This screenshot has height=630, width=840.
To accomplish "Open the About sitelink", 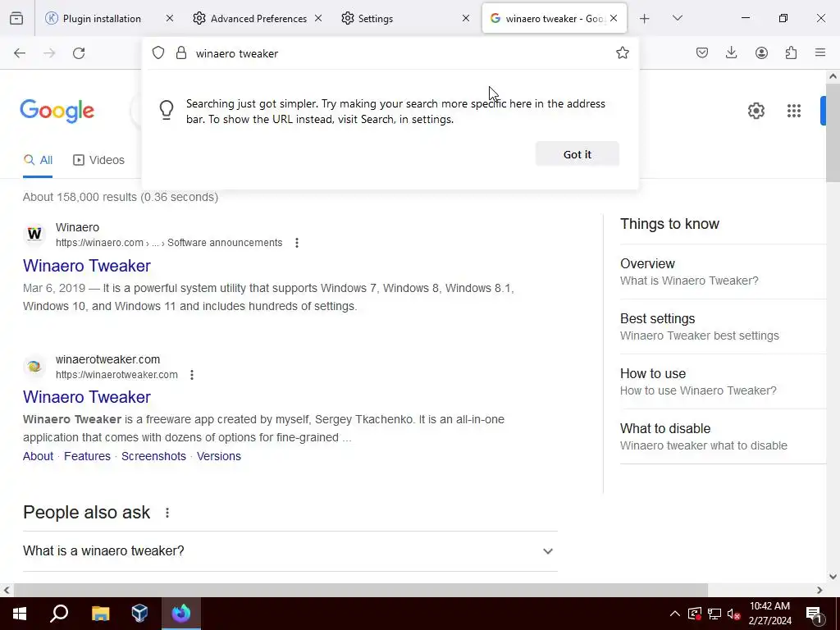I will click(38, 456).
